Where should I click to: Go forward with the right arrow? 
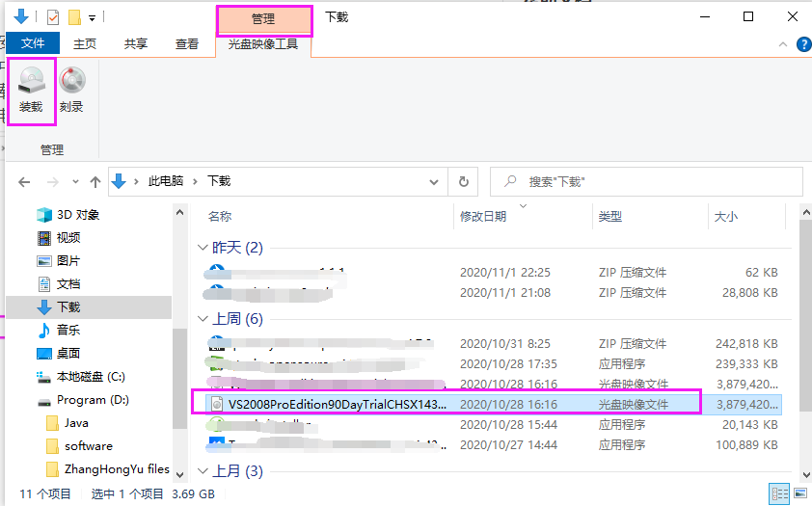click(52, 182)
